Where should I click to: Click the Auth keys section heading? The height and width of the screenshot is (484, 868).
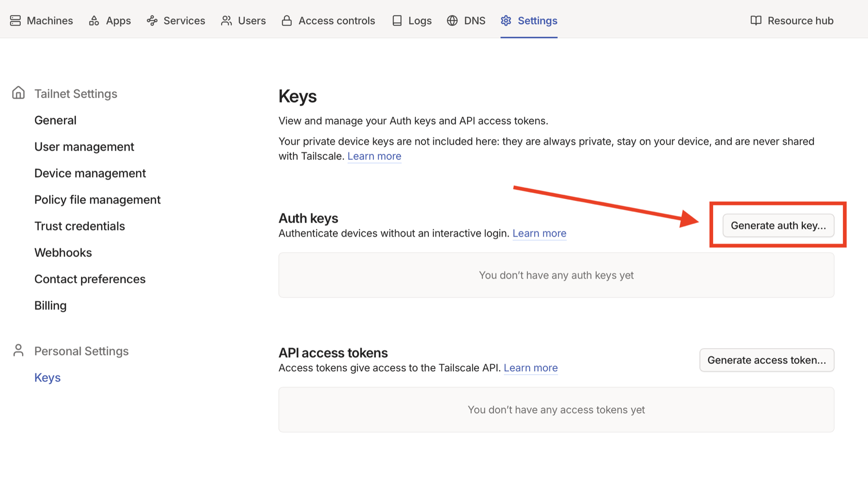309,218
